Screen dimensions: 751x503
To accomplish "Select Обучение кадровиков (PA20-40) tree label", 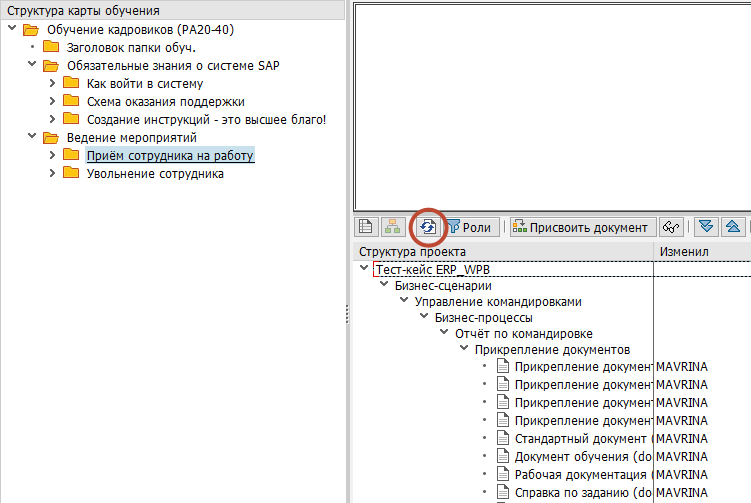I will pyautogui.click(x=140, y=30).
